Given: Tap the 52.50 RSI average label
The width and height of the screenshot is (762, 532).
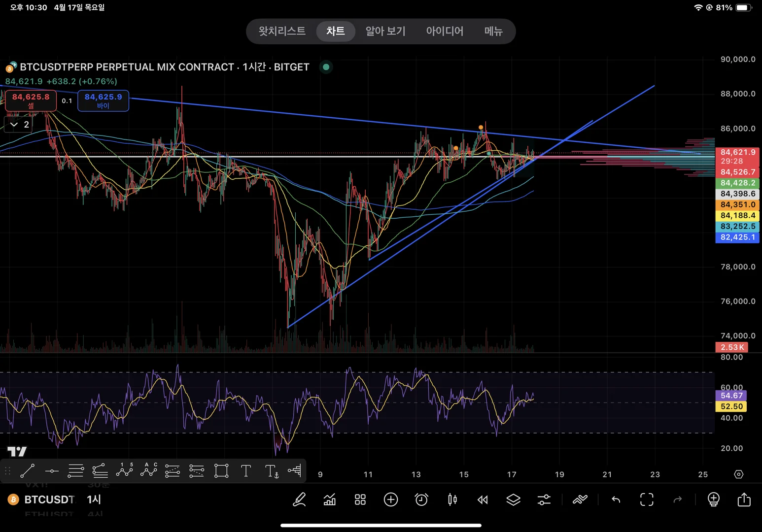Looking at the screenshot, I should coord(731,406).
